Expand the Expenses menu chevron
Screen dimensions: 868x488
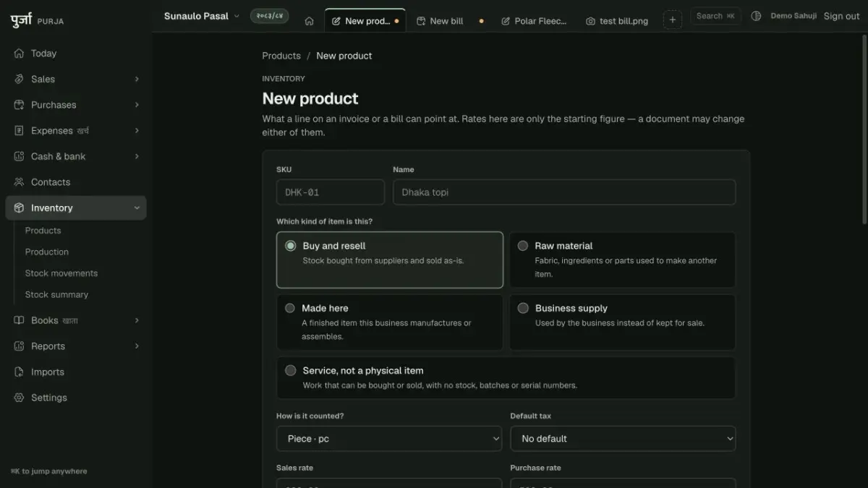[x=137, y=131]
